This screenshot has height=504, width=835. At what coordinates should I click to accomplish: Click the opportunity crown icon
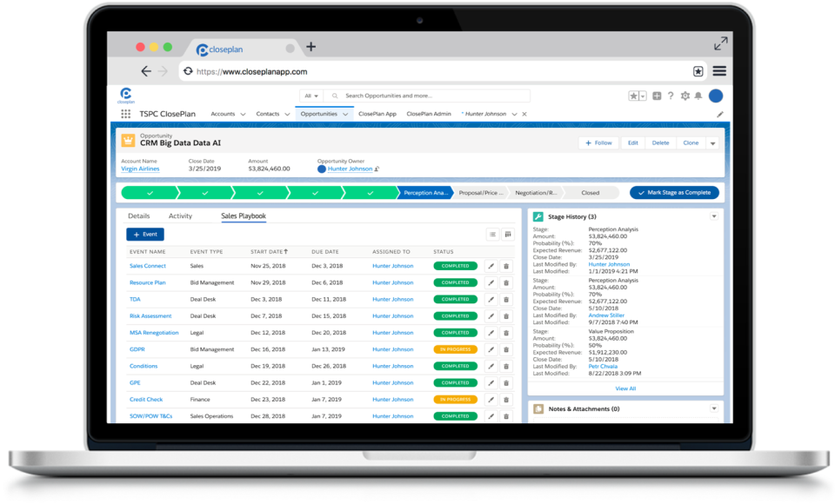click(128, 140)
